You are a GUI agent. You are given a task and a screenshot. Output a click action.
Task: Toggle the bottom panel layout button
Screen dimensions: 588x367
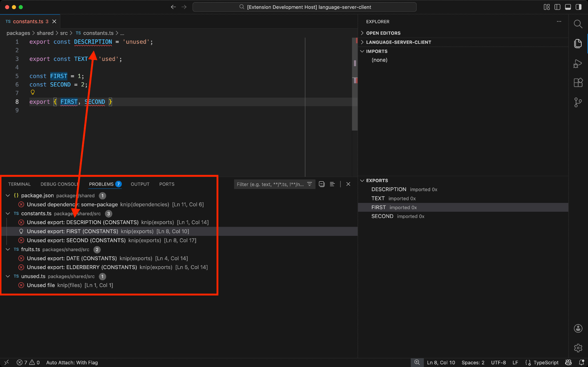pyautogui.click(x=568, y=7)
